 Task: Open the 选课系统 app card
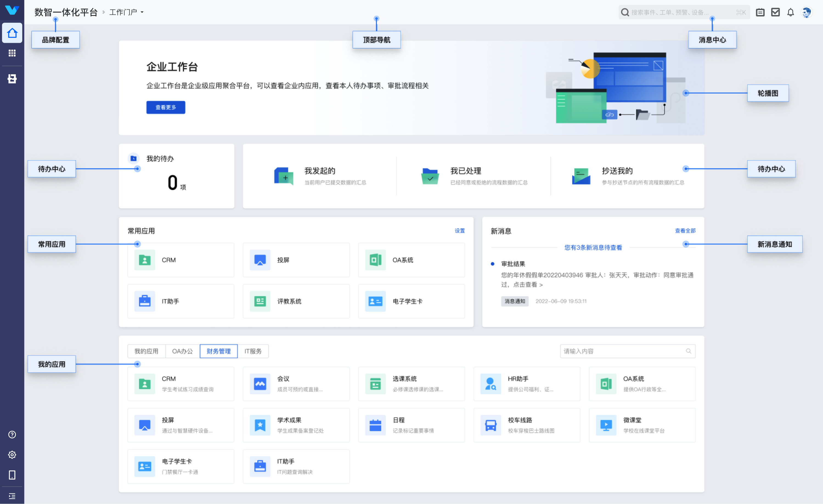click(x=411, y=384)
